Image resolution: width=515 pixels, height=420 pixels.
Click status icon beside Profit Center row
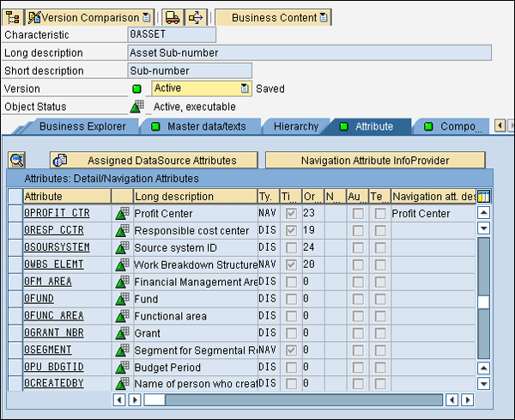coord(122,214)
